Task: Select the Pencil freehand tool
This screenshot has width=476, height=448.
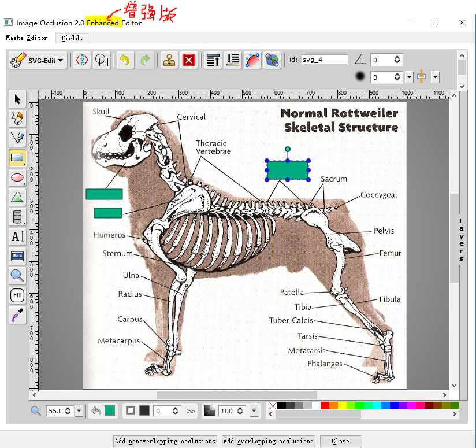Action: click(x=17, y=119)
